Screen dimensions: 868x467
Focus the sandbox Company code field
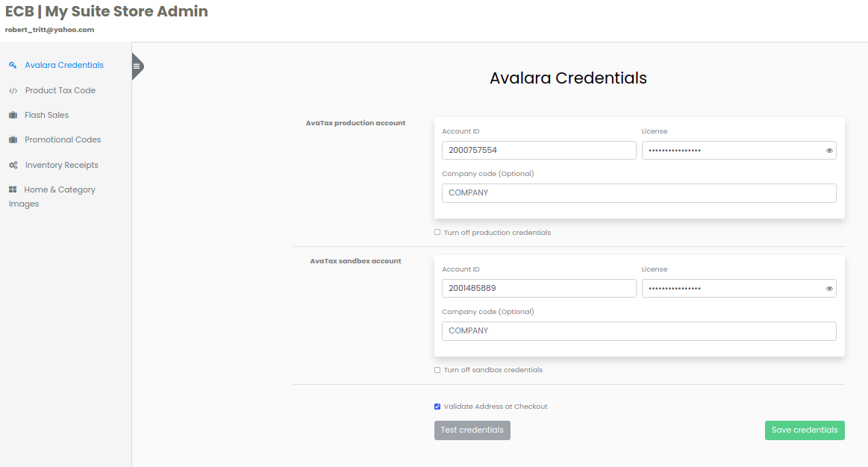coord(639,330)
